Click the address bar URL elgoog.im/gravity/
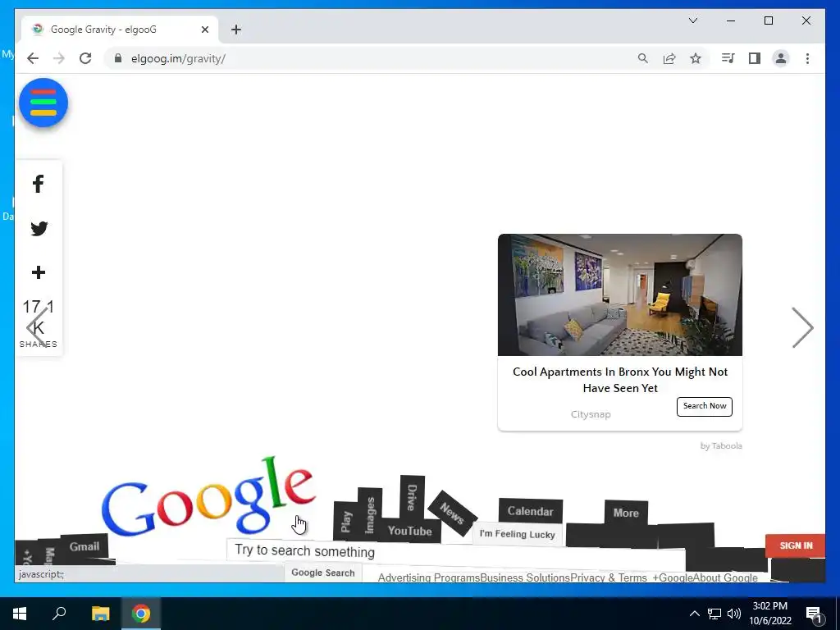The image size is (840, 630). pyautogui.click(x=178, y=58)
